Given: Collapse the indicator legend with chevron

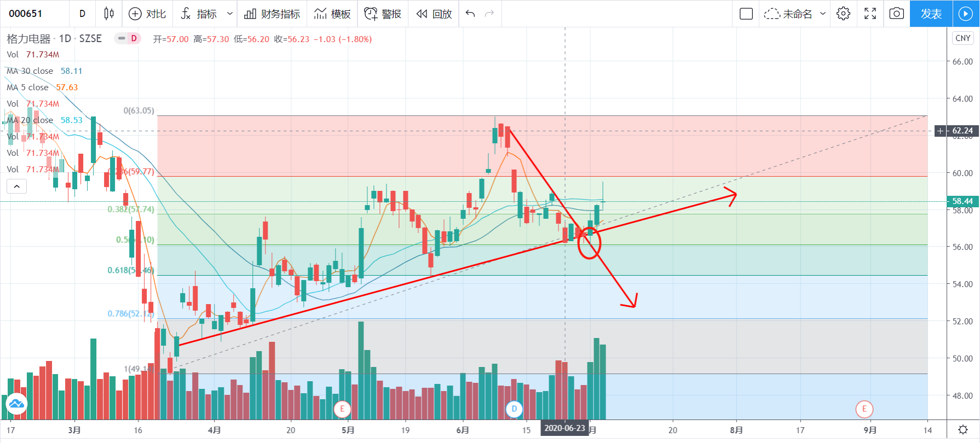Looking at the screenshot, I should tap(16, 186).
